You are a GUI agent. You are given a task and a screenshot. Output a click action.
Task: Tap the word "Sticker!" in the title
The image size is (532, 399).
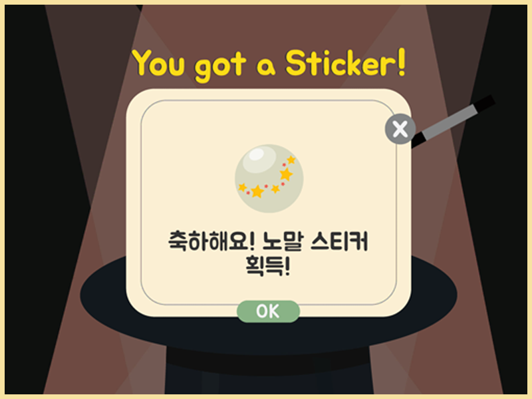345,63
